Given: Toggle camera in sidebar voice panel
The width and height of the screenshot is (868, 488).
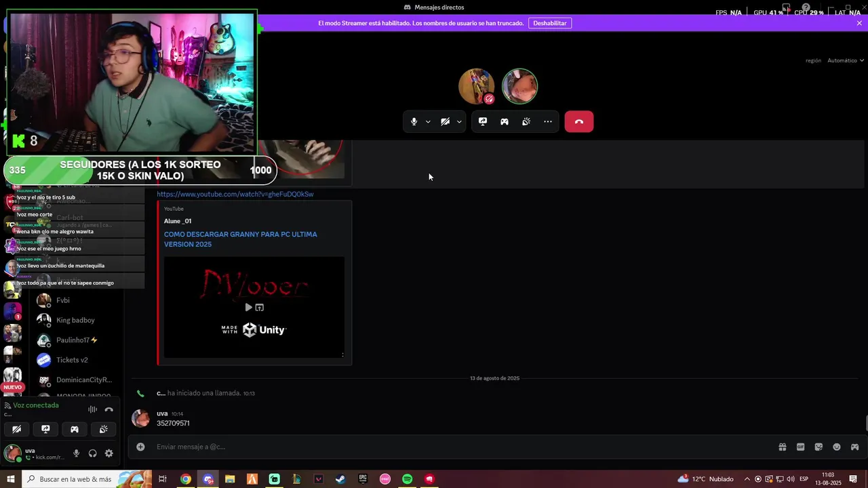Looking at the screenshot, I should point(17,429).
